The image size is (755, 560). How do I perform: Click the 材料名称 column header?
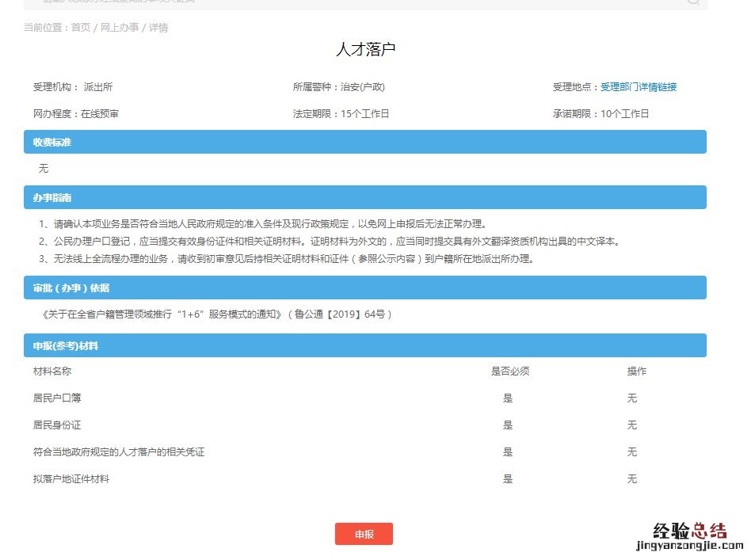[x=52, y=371]
